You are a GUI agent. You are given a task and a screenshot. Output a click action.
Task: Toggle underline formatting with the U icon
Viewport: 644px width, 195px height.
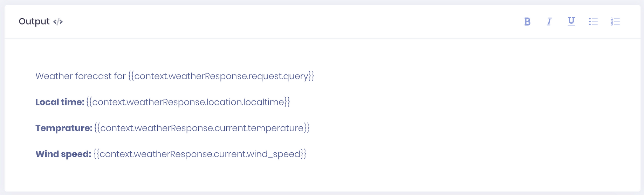coord(571,22)
